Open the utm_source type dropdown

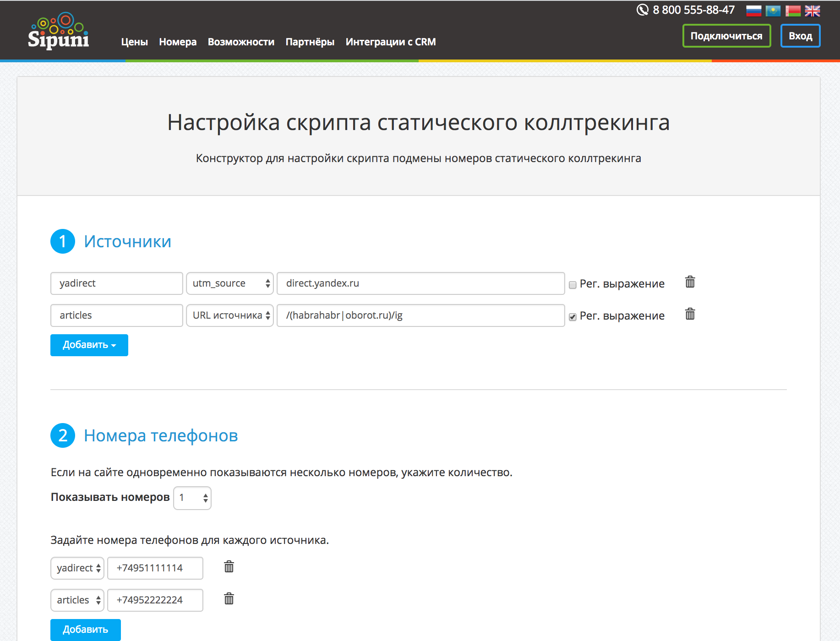(x=230, y=283)
